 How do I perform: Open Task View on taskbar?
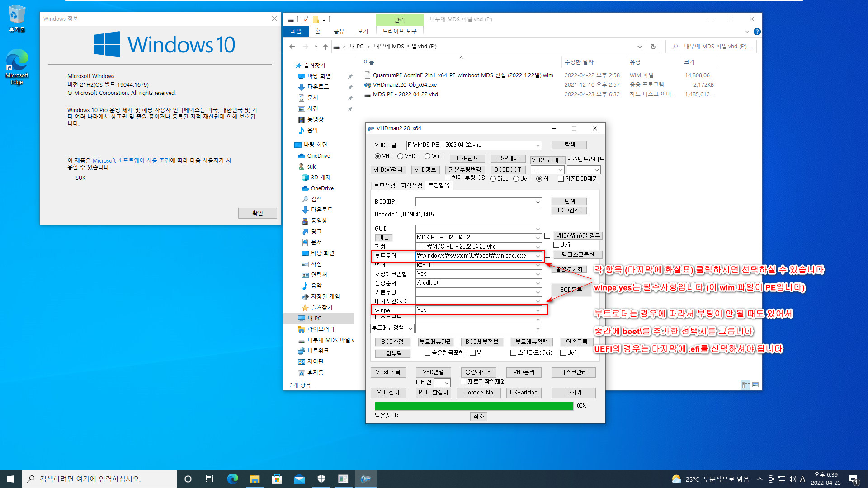coord(210,479)
